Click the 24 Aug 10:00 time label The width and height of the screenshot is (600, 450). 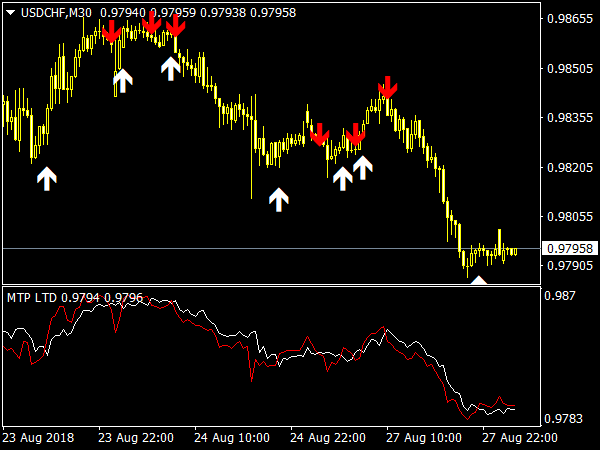click(232, 437)
